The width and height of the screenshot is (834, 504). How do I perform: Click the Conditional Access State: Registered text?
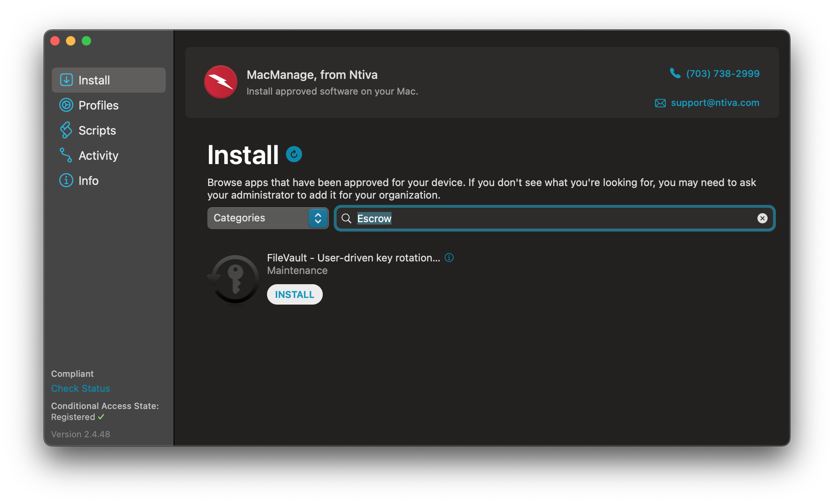(105, 411)
